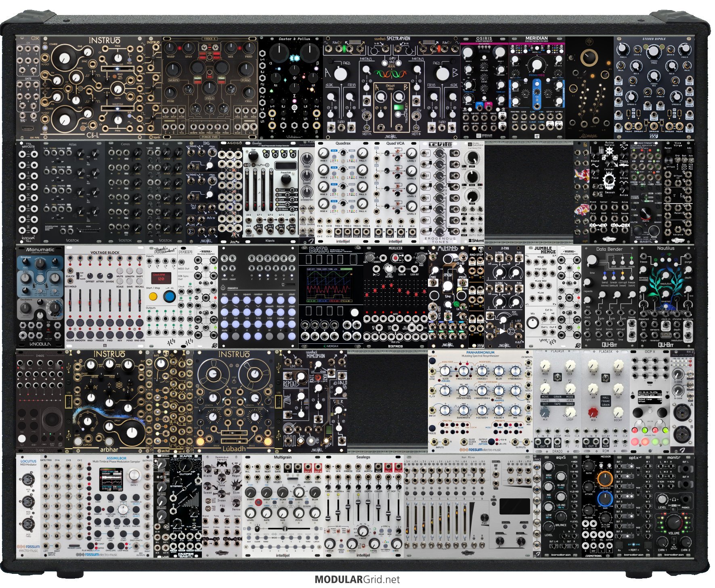Click the RISE 1 knob on Intellijel Quadrax

coord(323,153)
